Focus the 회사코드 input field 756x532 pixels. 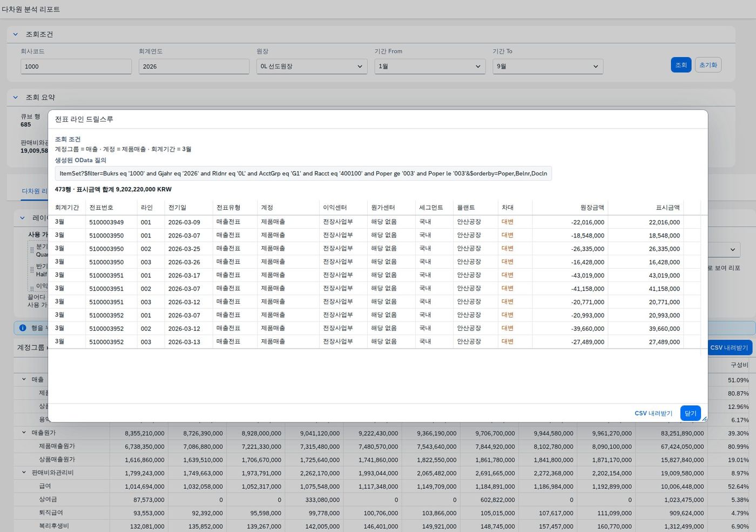76,66
